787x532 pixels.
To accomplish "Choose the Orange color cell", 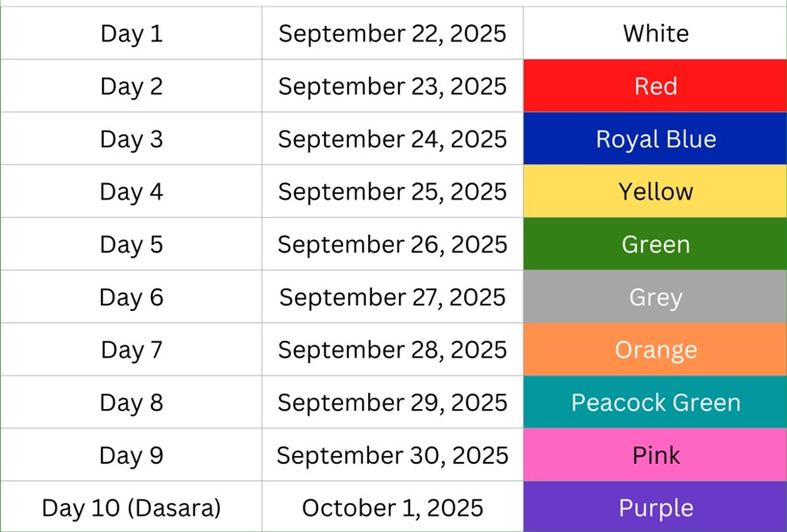I will coord(655,350).
